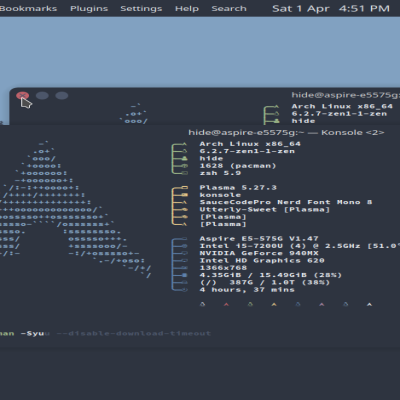This screenshot has height=400, width=400.
Task: Click the shell icon beside zsh 5.9
Action: pyautogui.click(x=185, y=173)
